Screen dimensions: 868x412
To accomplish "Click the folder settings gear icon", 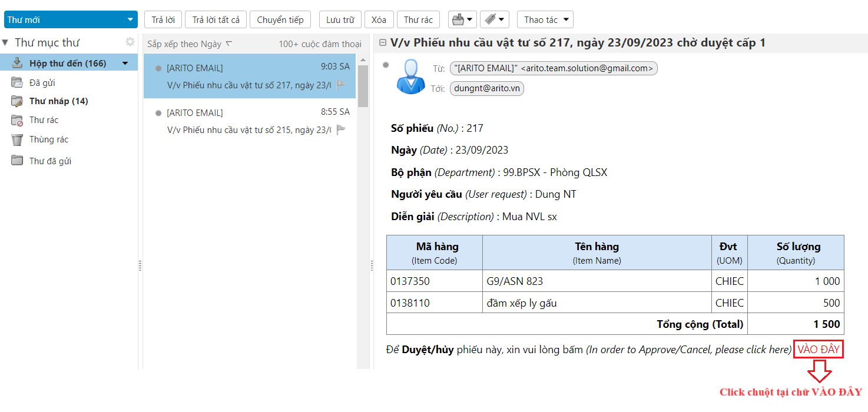I will click(x=130, y=42).
